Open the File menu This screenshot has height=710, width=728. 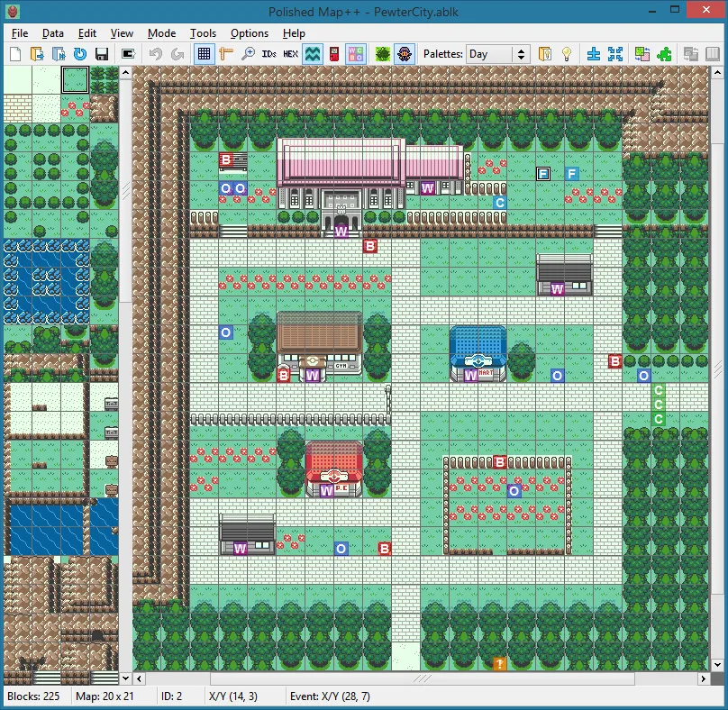click(x=20, y=33)
